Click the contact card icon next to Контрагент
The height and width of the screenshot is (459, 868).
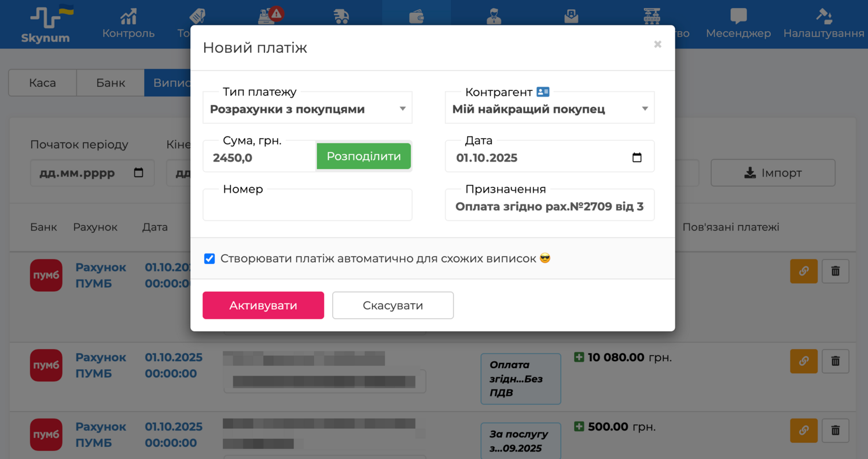tap(543, 91)
